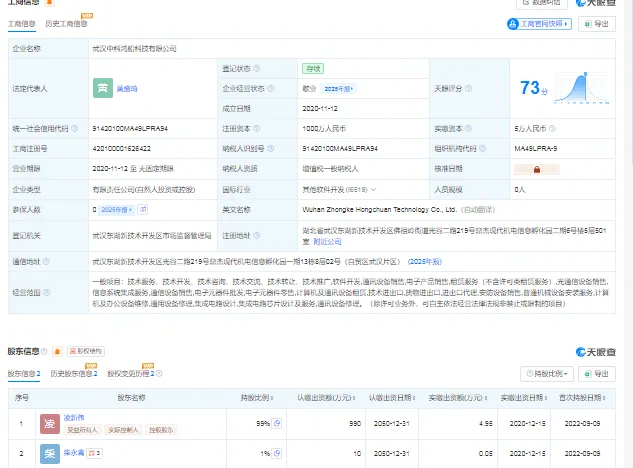
Task: Open 工商官网快照 snapshot button
Action: pos(539,24)
